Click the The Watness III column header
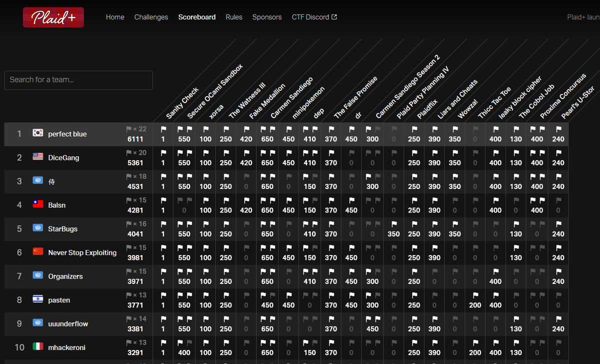 tap(247, 101)
